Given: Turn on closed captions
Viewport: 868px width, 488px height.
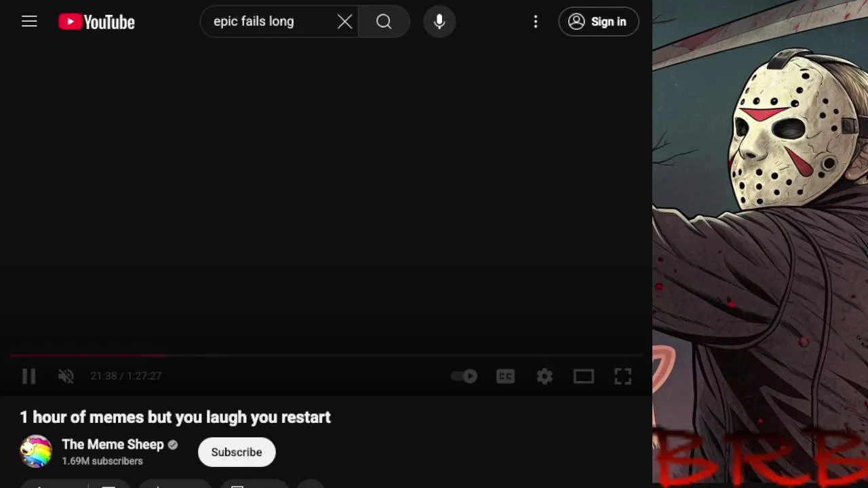Looking at the screenshot, I should click(x=506, y=376).
